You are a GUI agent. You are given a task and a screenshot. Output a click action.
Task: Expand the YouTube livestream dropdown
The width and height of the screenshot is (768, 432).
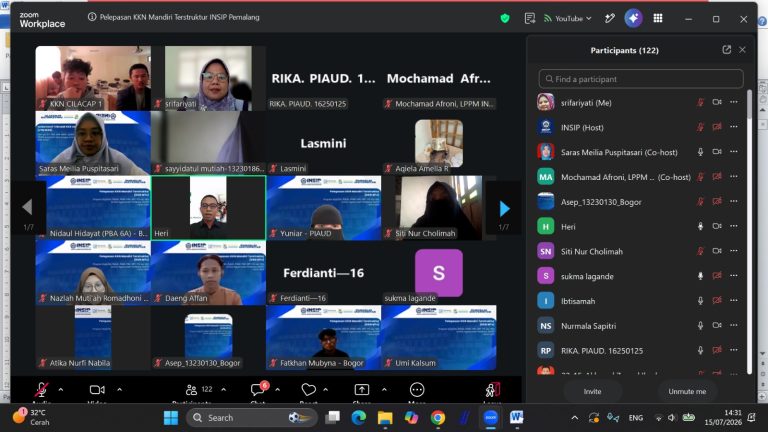point(568,19)
